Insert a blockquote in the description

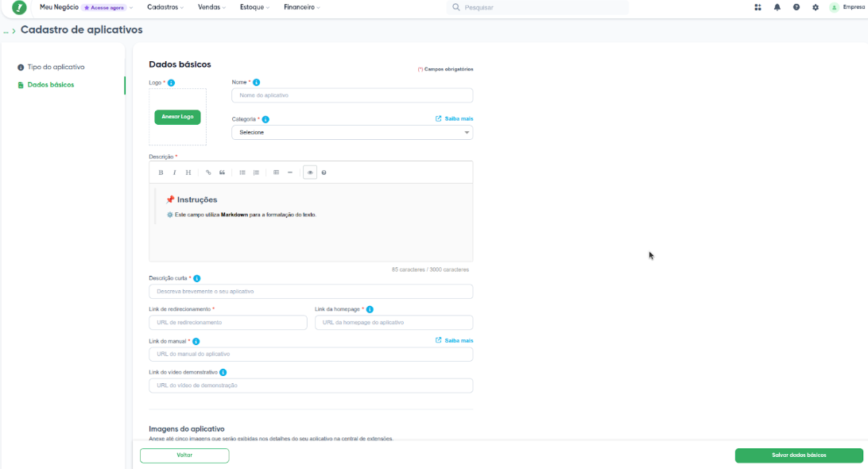pyautogui.click(x=222, y=172)
